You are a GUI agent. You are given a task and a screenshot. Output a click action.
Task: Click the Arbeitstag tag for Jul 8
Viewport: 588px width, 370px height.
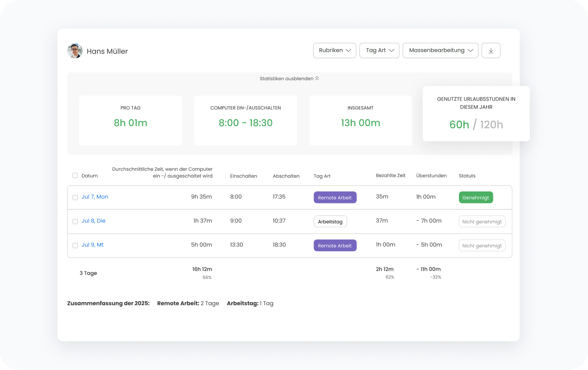pyautogui.click(x=330, y=222)
